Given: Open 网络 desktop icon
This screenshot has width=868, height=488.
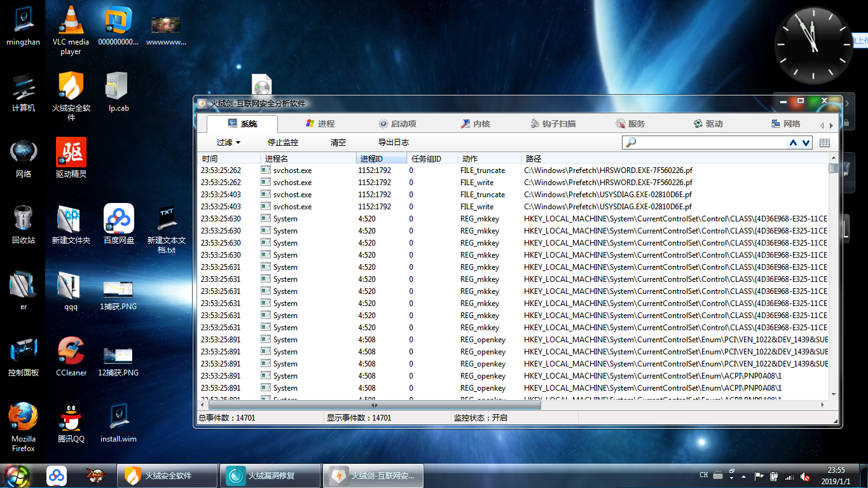Looking at the screenshot, I should pyautogui.click(x=24, y=159).
